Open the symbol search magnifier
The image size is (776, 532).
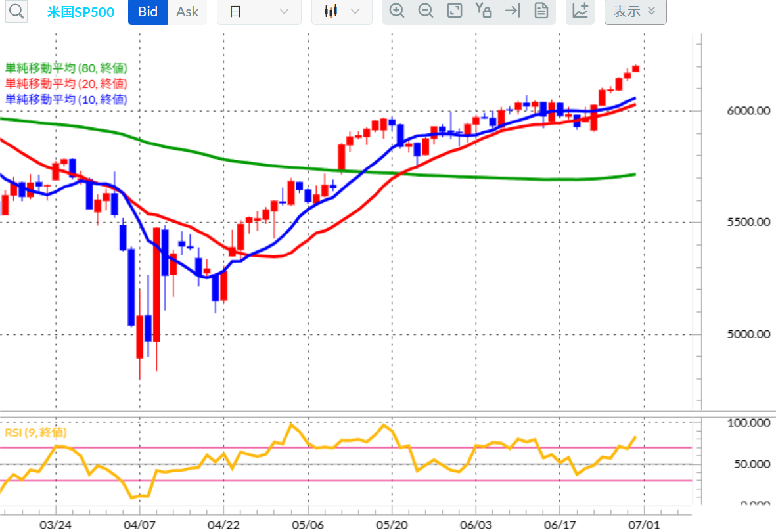(16, 11)
